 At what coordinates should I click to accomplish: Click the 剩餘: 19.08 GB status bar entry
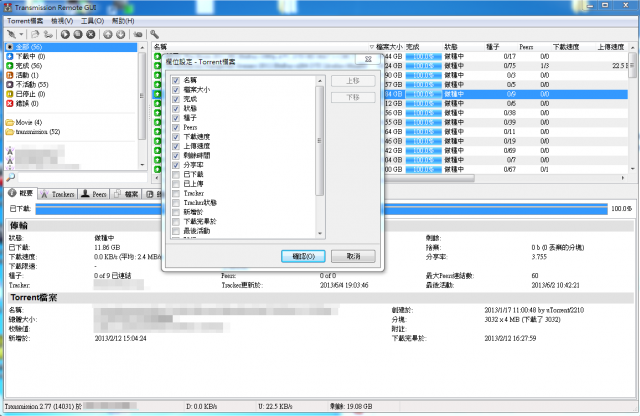[351, 406]
